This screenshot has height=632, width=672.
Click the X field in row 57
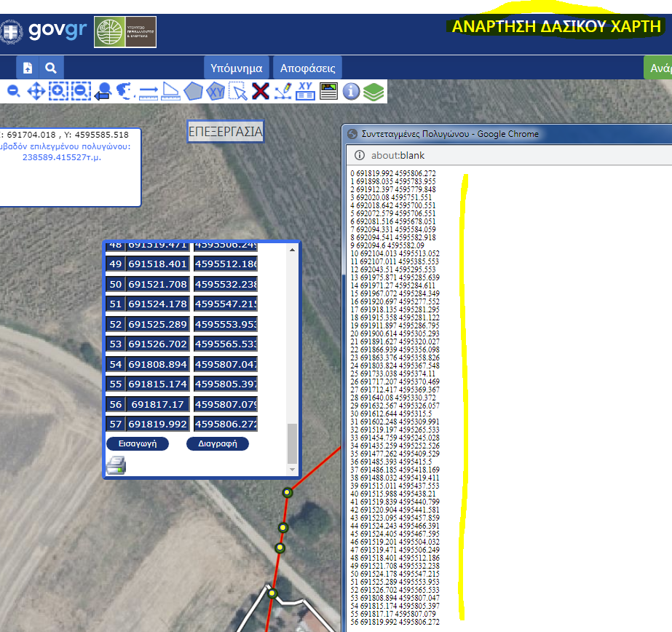[x=158, y=424]
